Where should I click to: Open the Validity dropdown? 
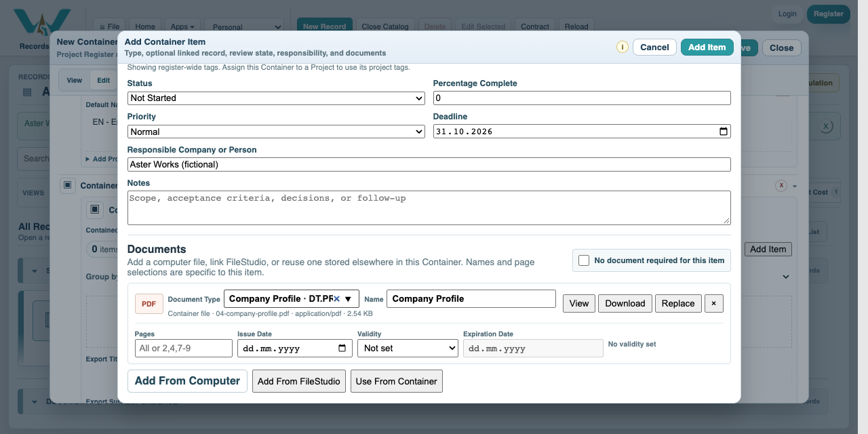[x=408, y=348]
